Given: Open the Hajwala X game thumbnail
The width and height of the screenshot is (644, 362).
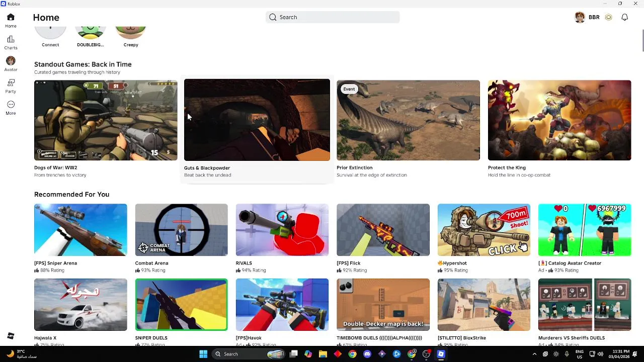Looking at the screenshot, I should (x=80, y=305).
